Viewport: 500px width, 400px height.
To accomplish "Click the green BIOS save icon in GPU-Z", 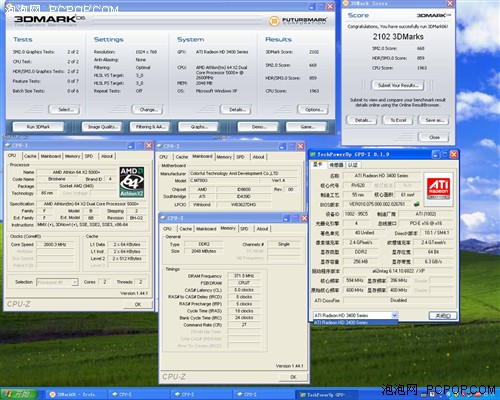I will [416, 204].
